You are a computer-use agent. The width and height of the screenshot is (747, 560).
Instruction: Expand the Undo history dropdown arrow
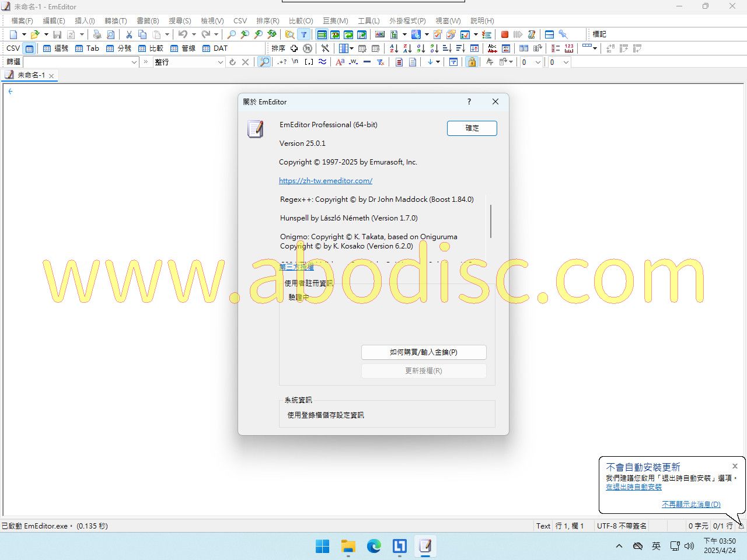(194, 34)
